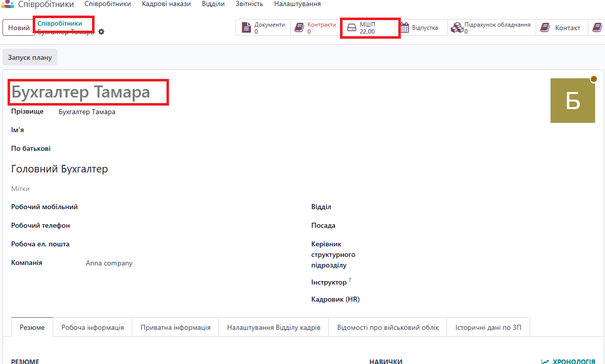Go back via Співробітники breadcrumb link
The height and width of the screenshot is (364, 605).
[59, 24]
